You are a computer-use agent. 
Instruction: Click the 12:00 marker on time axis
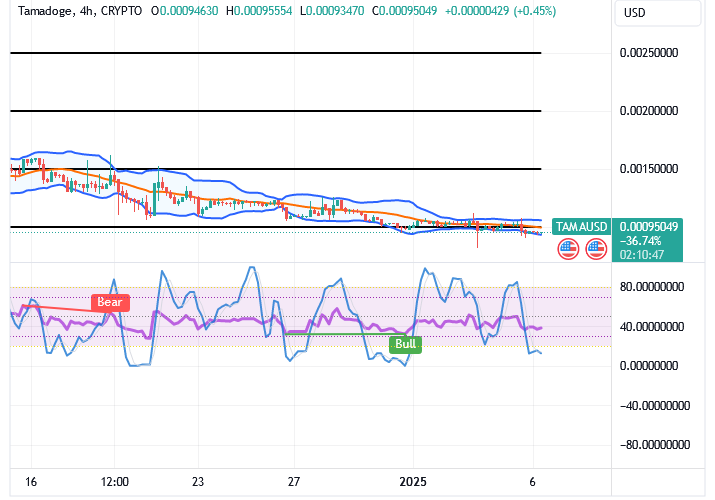coord(115,480)
